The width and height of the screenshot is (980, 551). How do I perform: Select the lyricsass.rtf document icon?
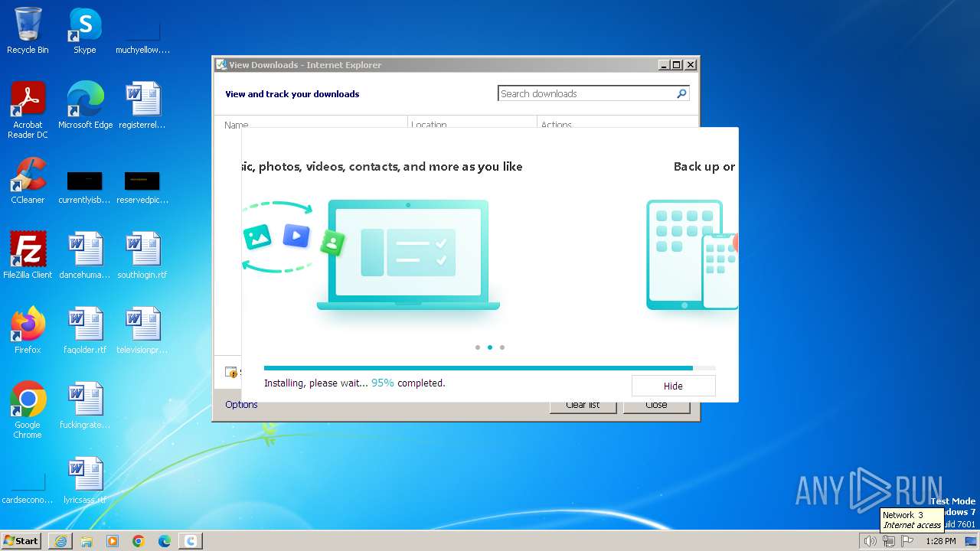pos(85,481)
